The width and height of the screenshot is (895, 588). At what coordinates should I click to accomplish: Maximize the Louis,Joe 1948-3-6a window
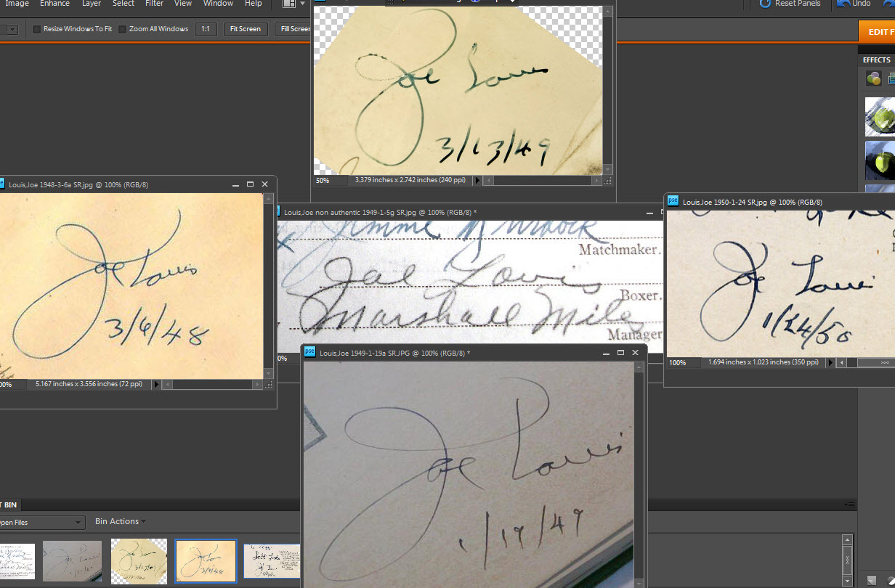(250, 185)
